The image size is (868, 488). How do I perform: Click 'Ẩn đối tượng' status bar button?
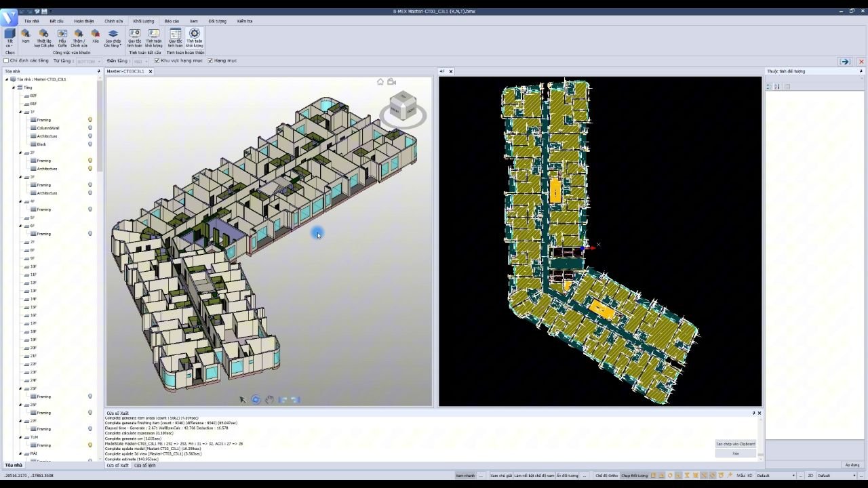click(x=568, y=476)
